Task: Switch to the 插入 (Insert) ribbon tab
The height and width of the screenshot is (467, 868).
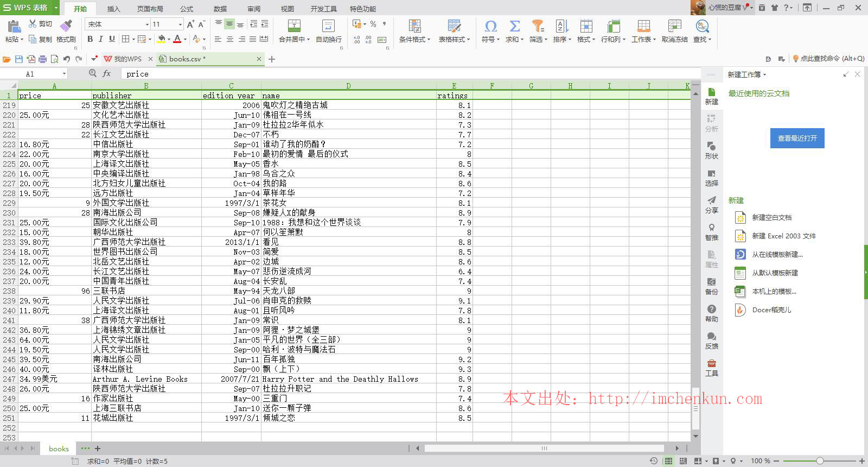Action: click(x=113, y=9)
